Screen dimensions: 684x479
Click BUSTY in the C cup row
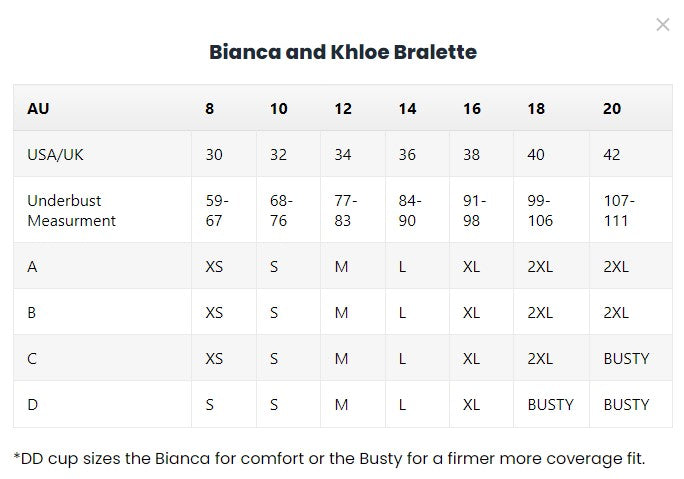click(626, 358)
